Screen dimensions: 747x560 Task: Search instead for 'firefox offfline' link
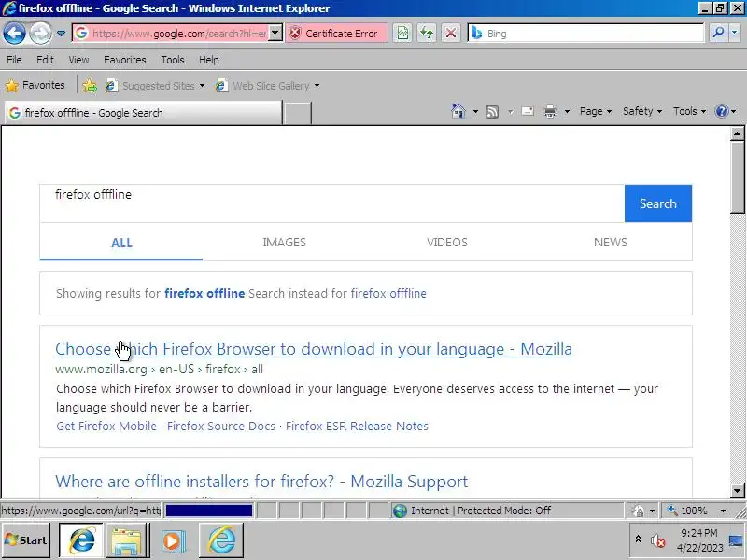(x=388, y=293)
